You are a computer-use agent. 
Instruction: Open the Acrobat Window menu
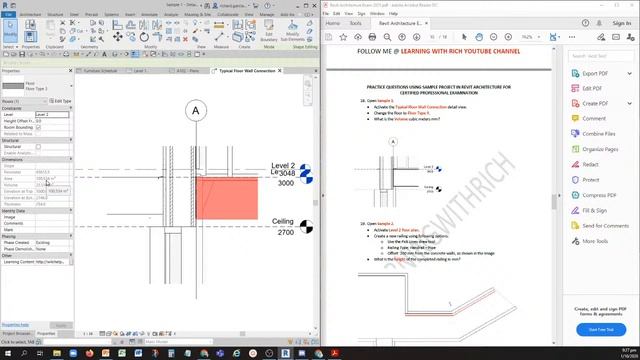click(x=377, y=13)
